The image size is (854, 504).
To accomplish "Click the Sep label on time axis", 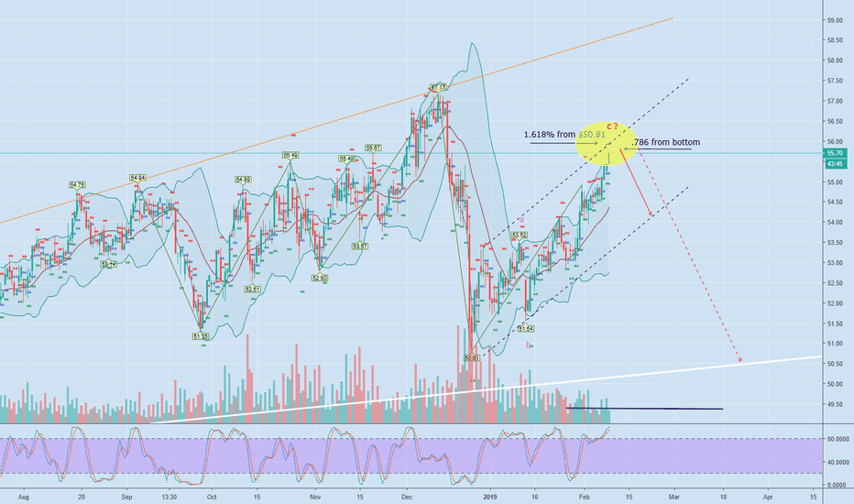I will [126, 497].
